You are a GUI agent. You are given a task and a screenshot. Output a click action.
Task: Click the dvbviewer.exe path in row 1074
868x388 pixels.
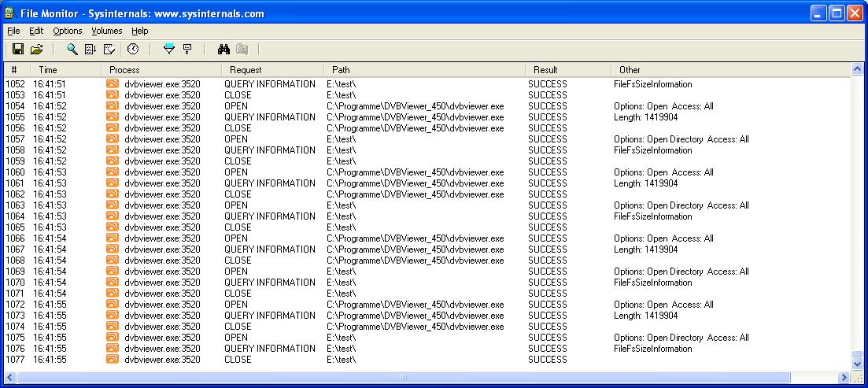point(416,327)
